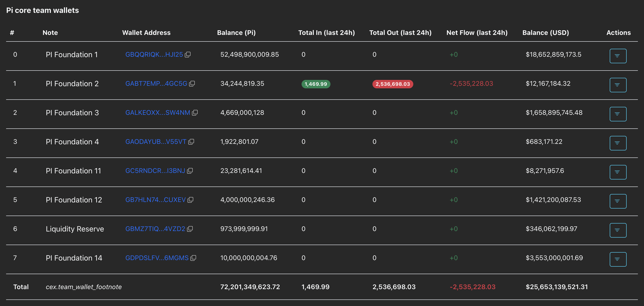The width and height of the screenshot is (644, 306).
Task: Open wallet link GBQQRIQK...HJI25
Action: pyautogui.click(x=154, y=54)
